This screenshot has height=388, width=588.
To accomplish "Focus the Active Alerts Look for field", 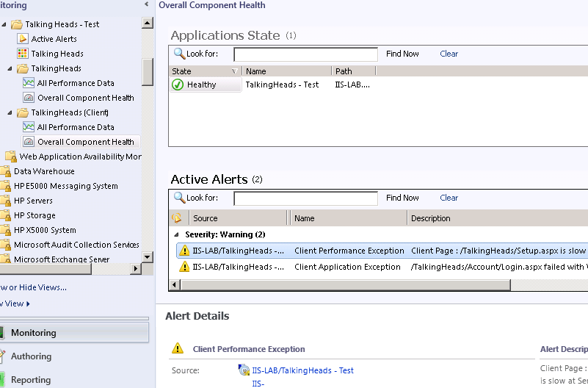I will 305,198.
